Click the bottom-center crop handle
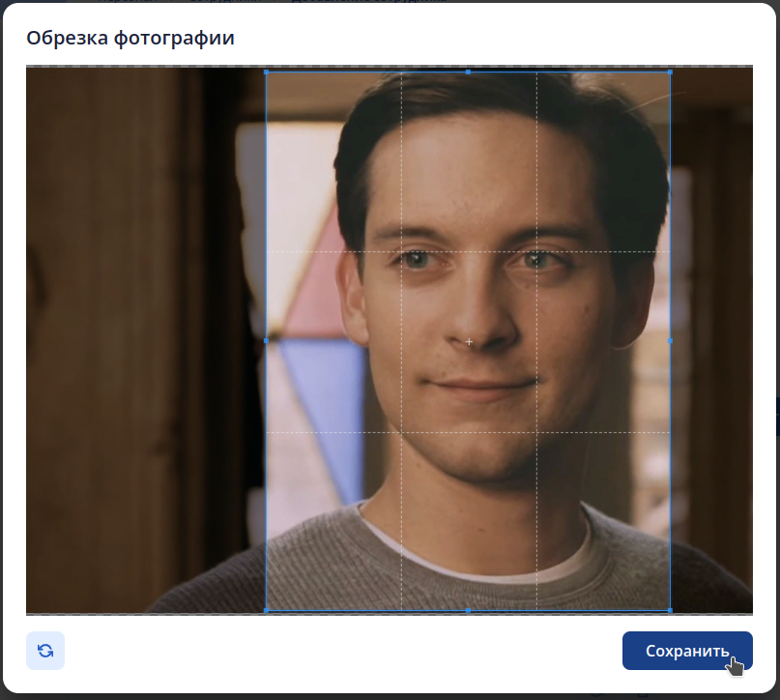This screenshot has width=780, height=700. point(469,610)
